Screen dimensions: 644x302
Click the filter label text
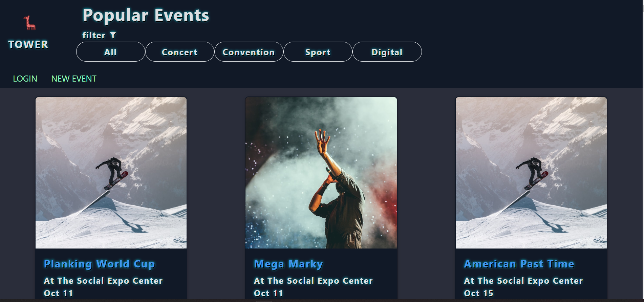[94, 35]
